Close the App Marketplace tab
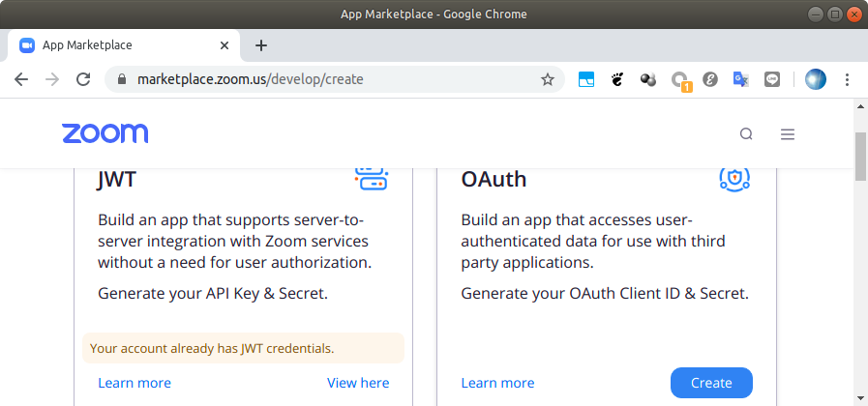 click(x=225, y=45)
